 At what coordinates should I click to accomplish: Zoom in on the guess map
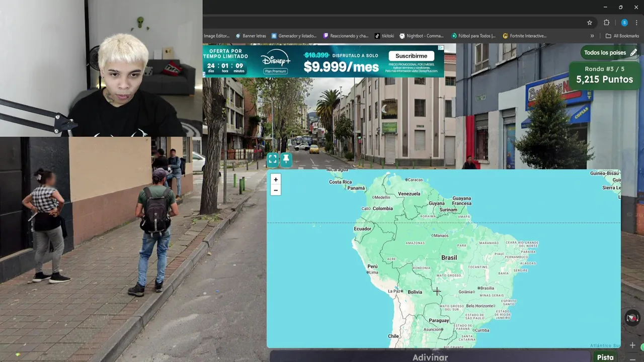[275, 179]
